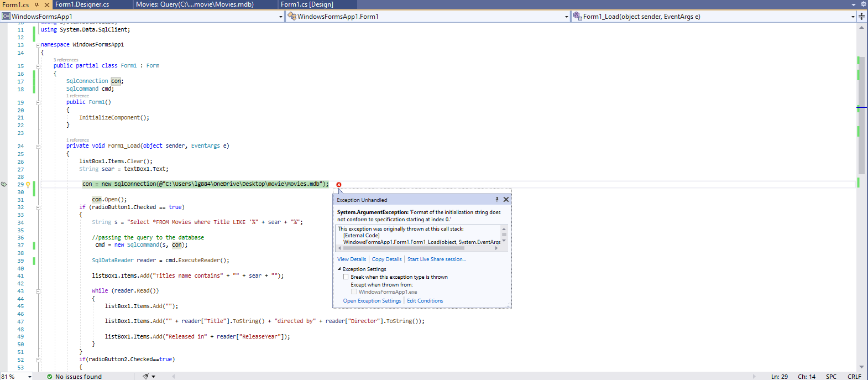Collapse the Form1 class code block
Screen dimensions: 868x380
pos(38,66)
